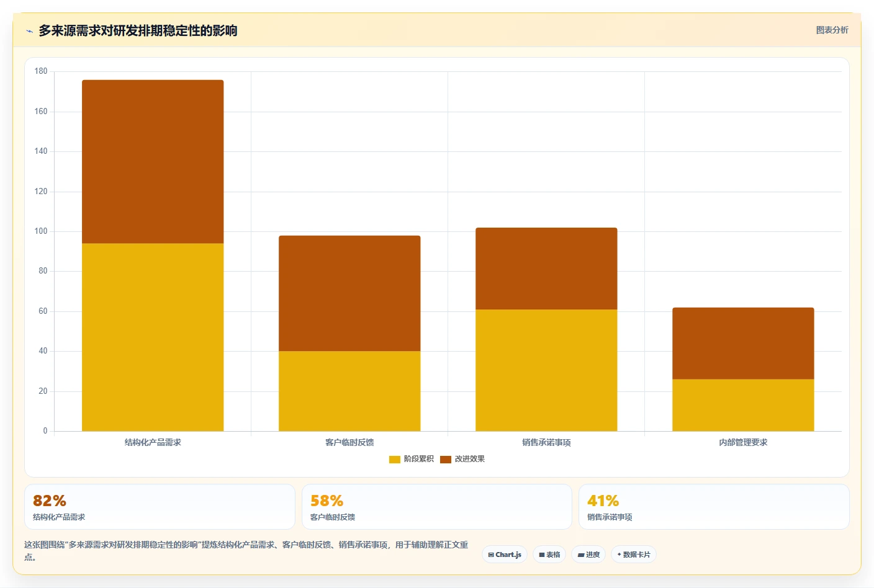This screenshot has height=588, width=874.
Task: Select the 进度 tag chip
Action: tap(588, 555)
